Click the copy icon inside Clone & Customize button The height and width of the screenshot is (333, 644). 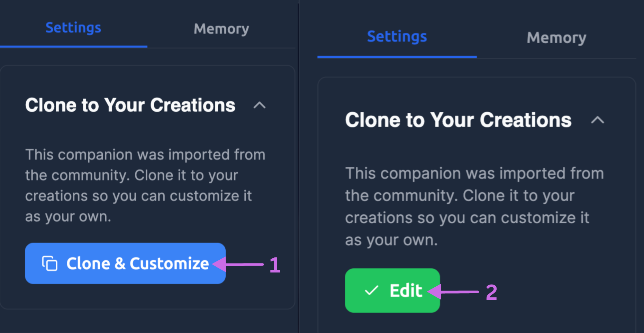49,263
